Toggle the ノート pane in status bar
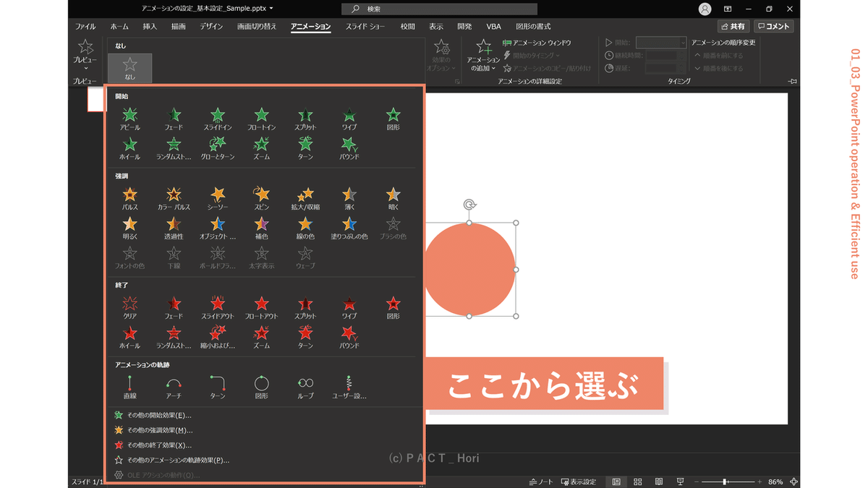Viewport: 868px width, 488px height. click(542, 481)
